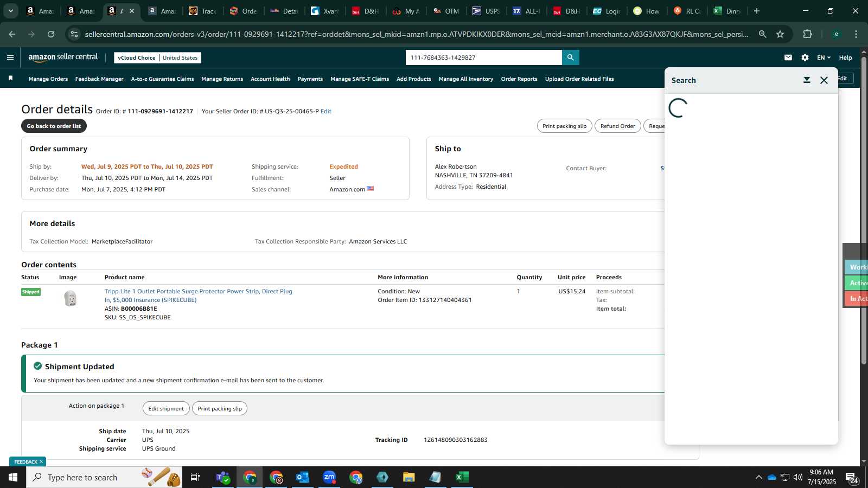Open Excel from the taskbar
Image resolution: width=868 pixels, height=488 pixels.
point(462,477)
